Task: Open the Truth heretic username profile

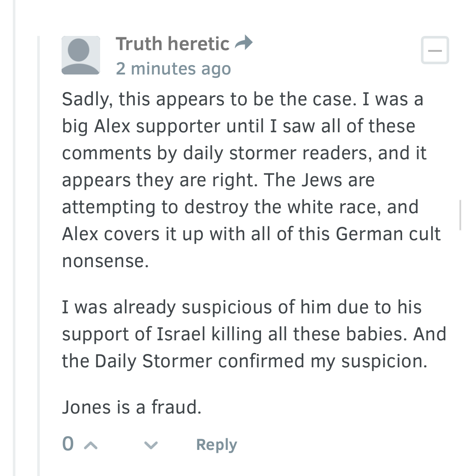Action: pyautogui.click(x=172, y=43)
